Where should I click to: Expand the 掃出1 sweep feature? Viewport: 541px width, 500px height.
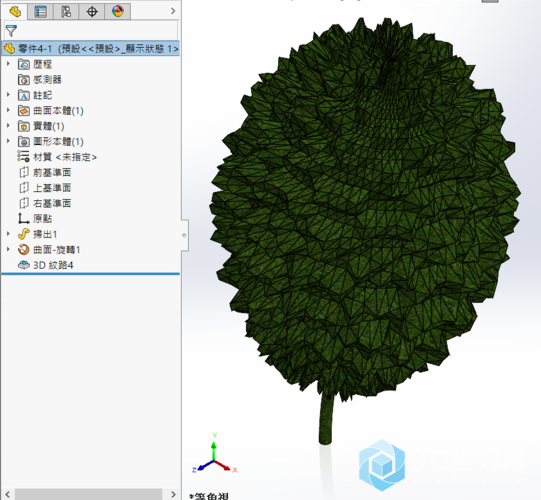8,234
